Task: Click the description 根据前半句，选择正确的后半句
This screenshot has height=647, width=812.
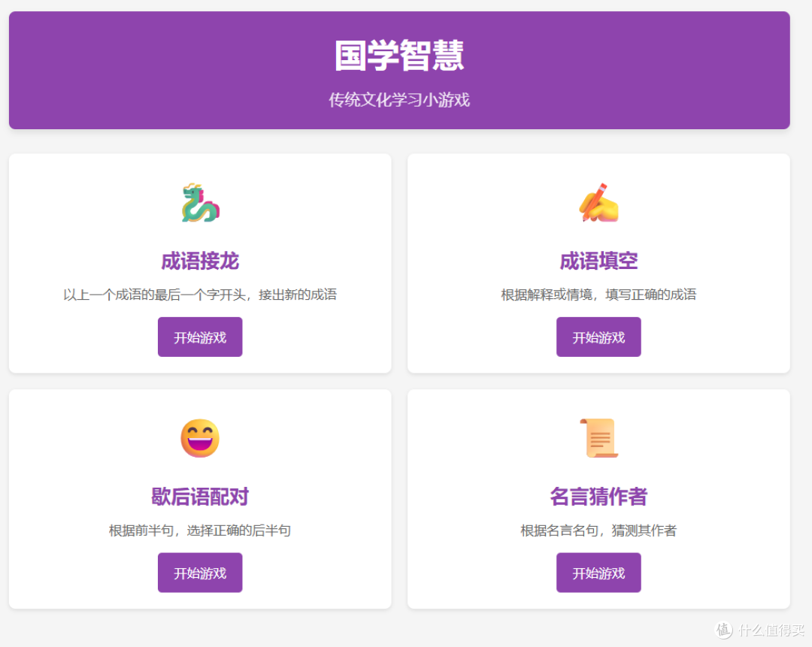Action: click(x=200, y=531)
